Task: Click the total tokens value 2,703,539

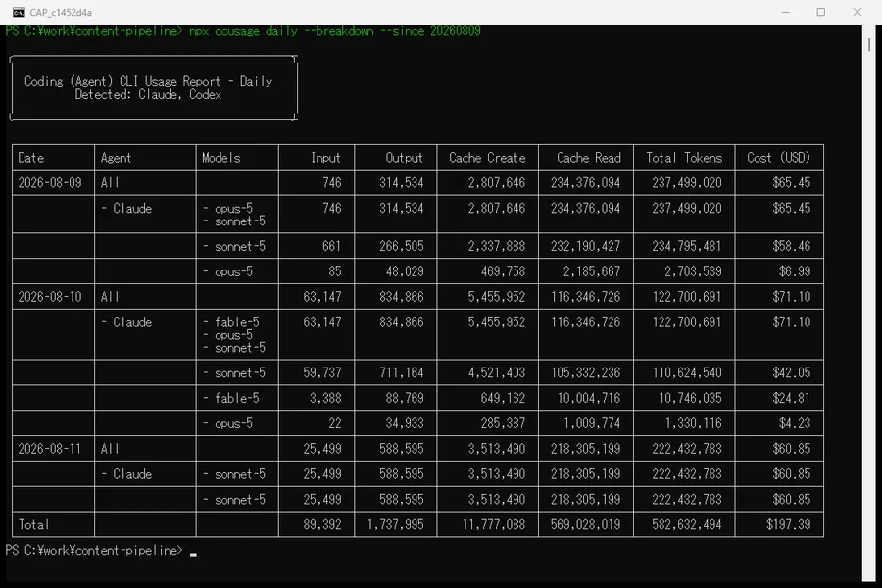Action: click(x=693, y=271)
